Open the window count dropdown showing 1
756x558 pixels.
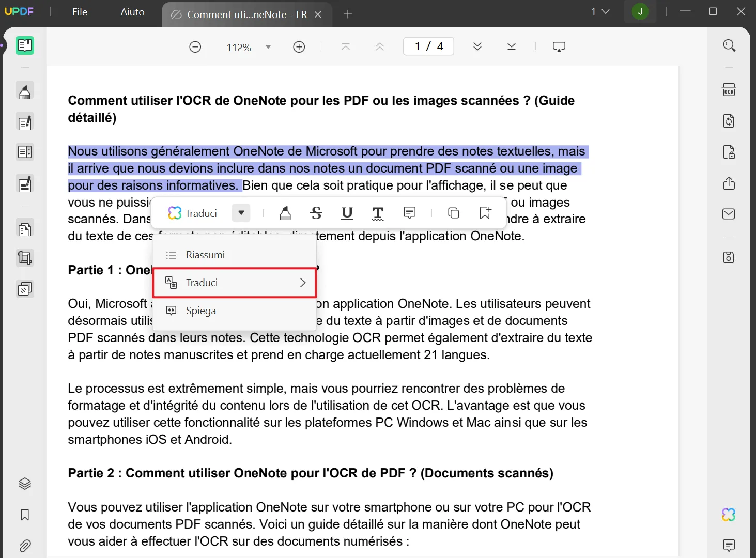tap(600, 11)
